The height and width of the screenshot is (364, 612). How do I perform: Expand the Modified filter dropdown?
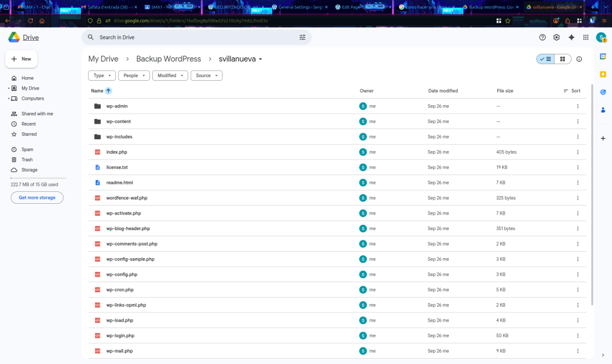(x=170, y=76)
